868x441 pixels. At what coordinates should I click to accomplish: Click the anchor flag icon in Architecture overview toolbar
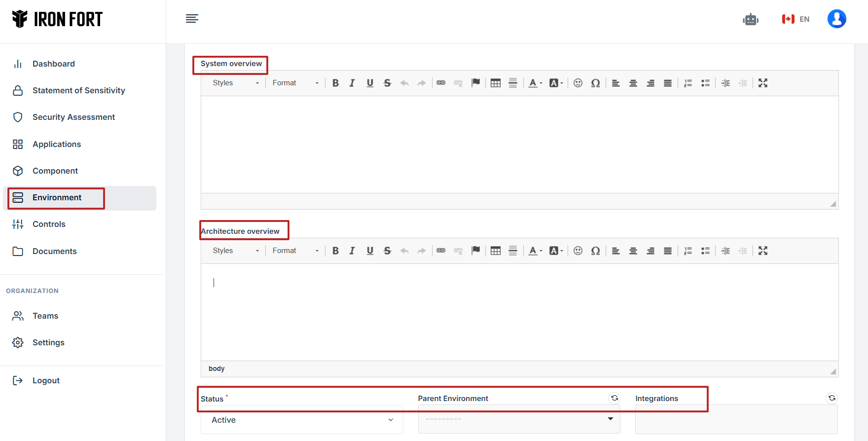475,251
